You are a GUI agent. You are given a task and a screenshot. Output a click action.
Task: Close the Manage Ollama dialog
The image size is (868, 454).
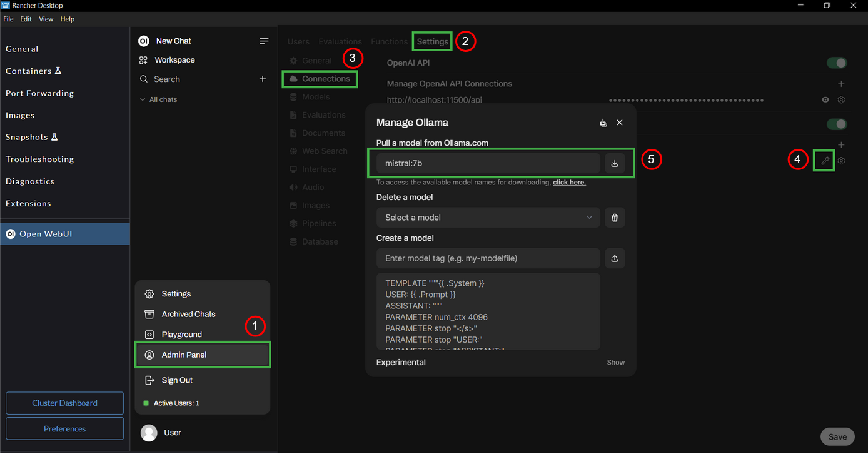click(620, 123)
